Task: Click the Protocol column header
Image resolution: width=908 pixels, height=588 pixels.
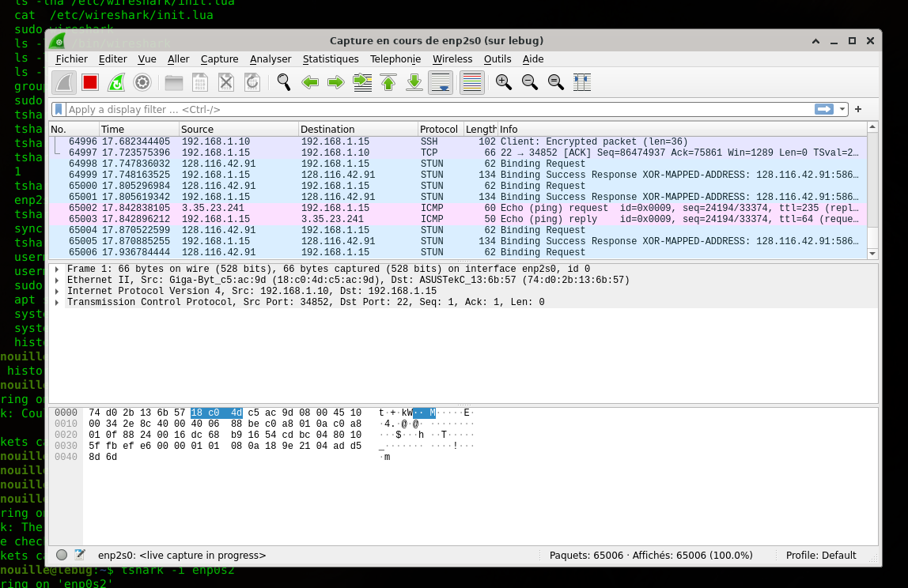Action: click(x=439, y=129)
